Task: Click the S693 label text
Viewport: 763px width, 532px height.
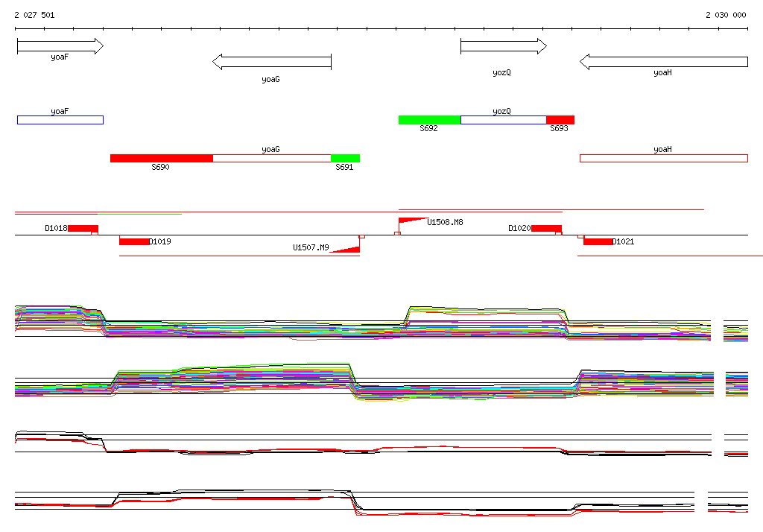Action: [559, 128]
